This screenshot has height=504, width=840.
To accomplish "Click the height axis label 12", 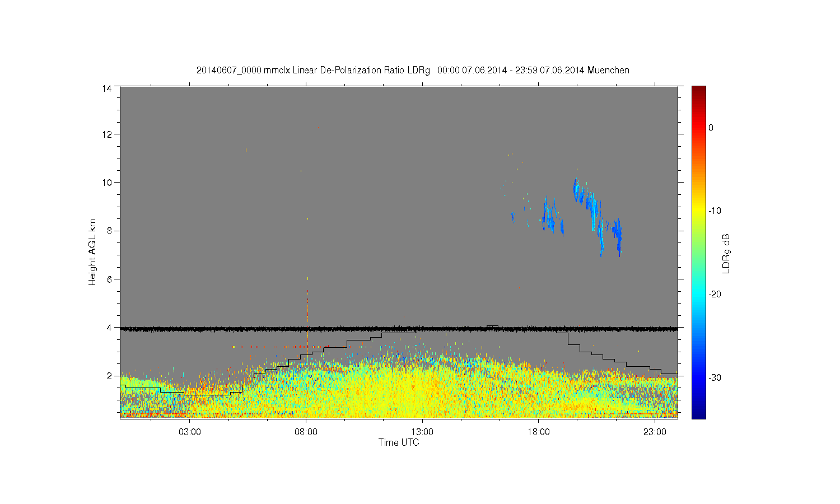I will click(107, 134).
